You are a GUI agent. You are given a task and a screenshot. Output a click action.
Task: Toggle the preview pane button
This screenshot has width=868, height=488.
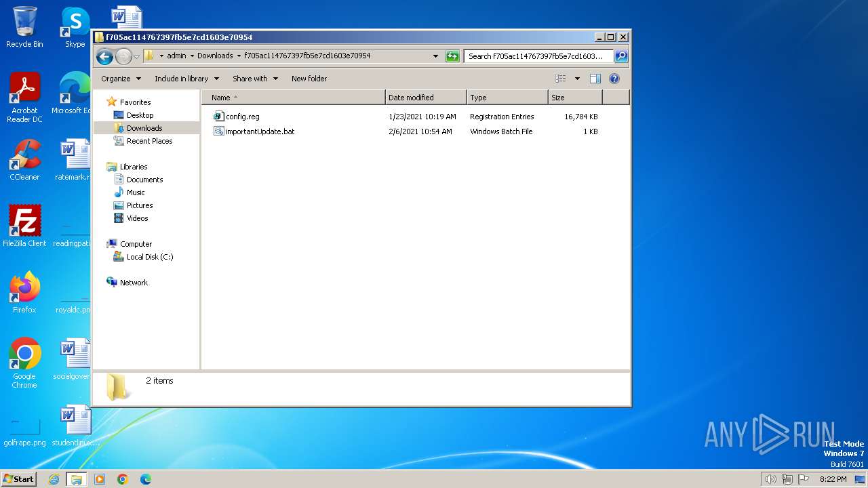point(595,79)
